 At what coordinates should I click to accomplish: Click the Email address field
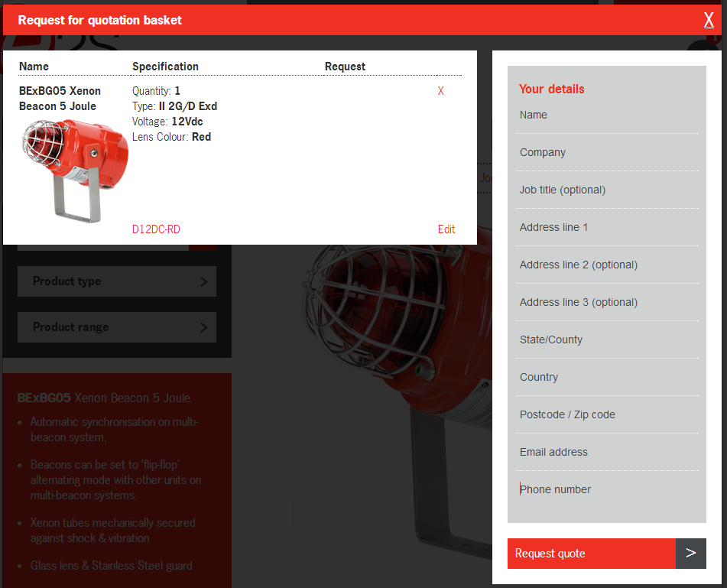[608, 453]
